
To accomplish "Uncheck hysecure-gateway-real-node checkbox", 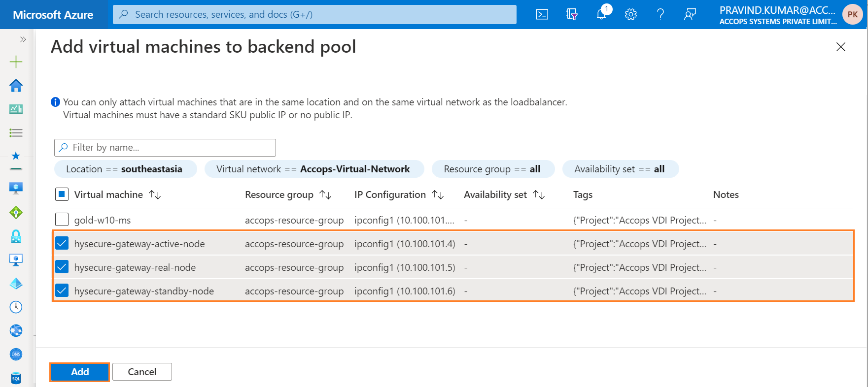I will (x=62, y=267).
